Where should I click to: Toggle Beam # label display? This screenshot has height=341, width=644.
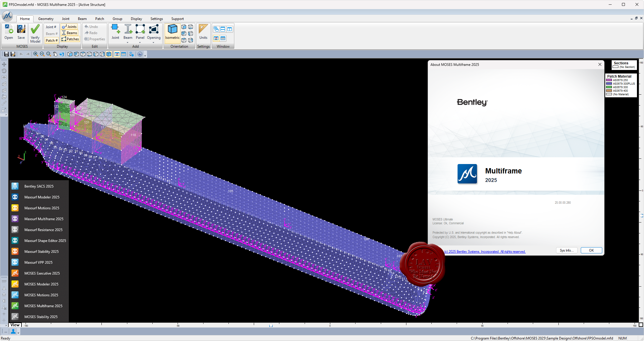[x=51, y=34]
